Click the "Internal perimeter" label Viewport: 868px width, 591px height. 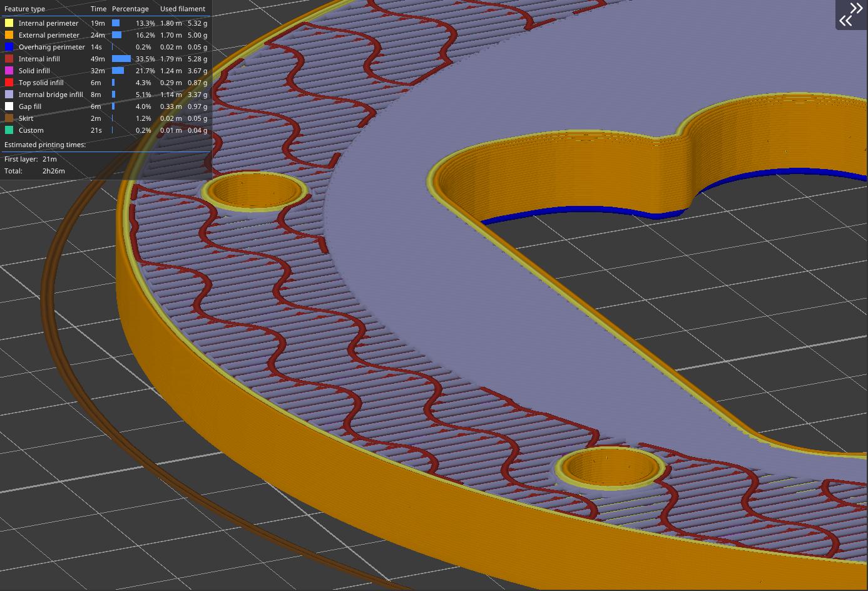tap(48, 23)
